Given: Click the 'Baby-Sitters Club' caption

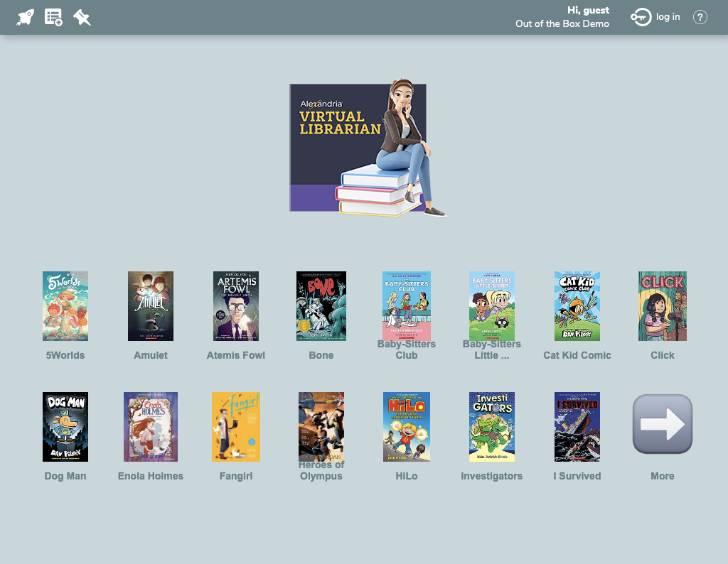Looking at the screenshot, I should coord(407,349).
